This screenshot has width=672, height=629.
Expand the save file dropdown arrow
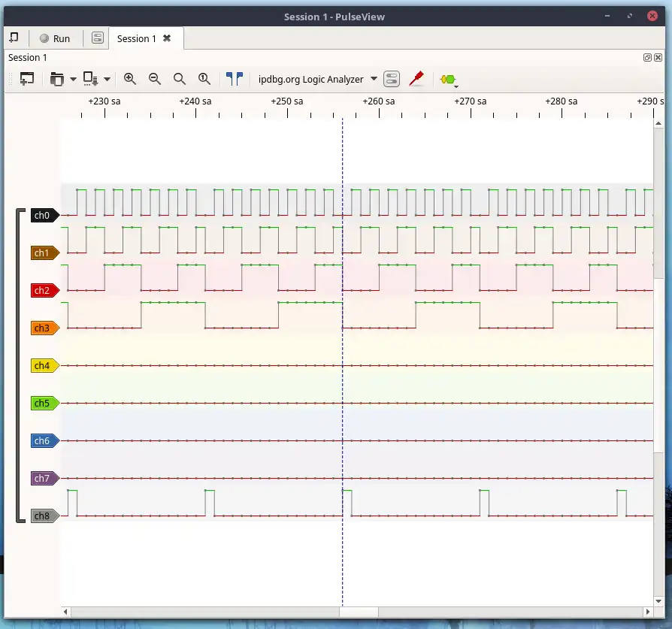[x=107, y=79]
